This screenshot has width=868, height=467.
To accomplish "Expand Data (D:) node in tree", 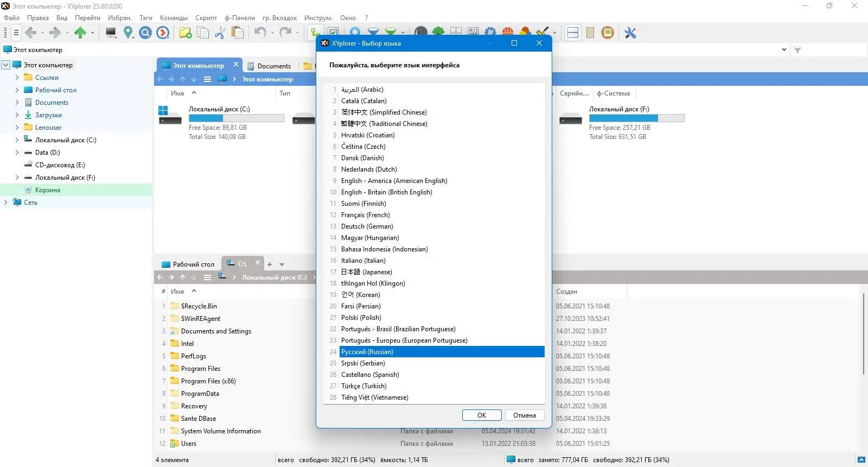I will 17,153.
